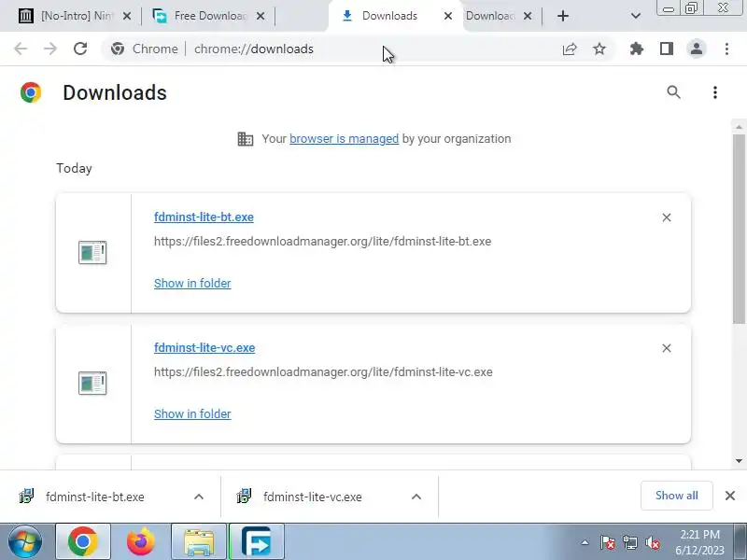
Task: Show fdminst-lite-bt.exe in folder
Action: coord(192,284)
